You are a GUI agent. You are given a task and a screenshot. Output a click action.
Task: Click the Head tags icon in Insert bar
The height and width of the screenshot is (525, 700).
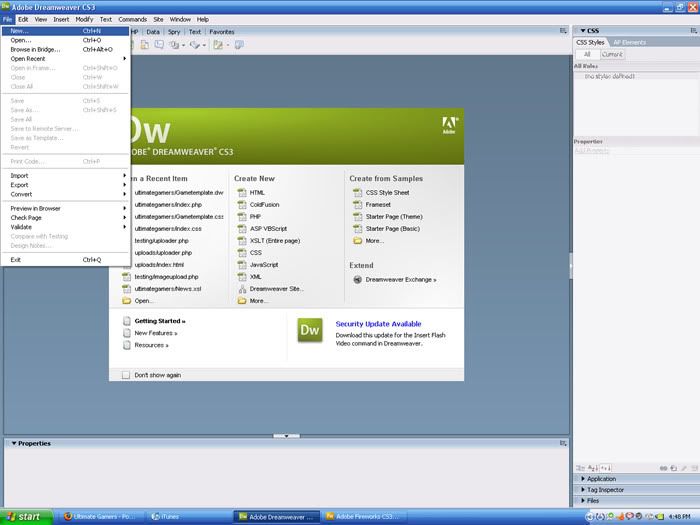(x=174, y=45)
